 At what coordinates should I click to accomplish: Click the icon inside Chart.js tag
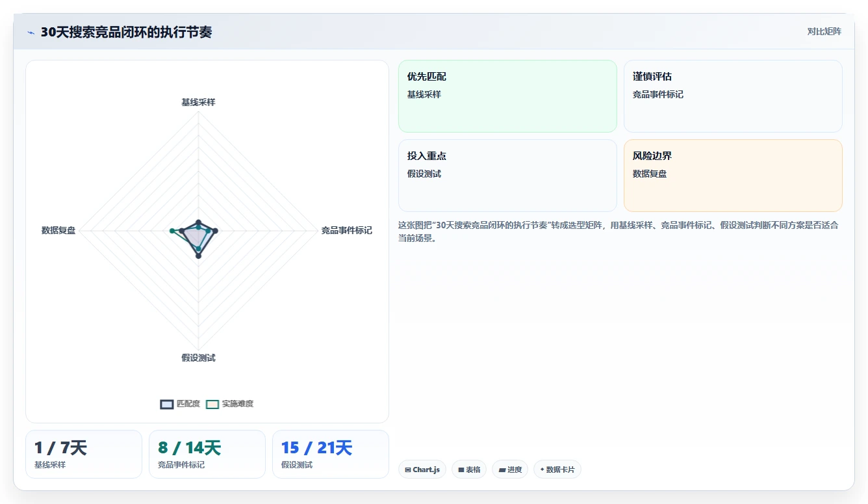(x=407, y=470)
